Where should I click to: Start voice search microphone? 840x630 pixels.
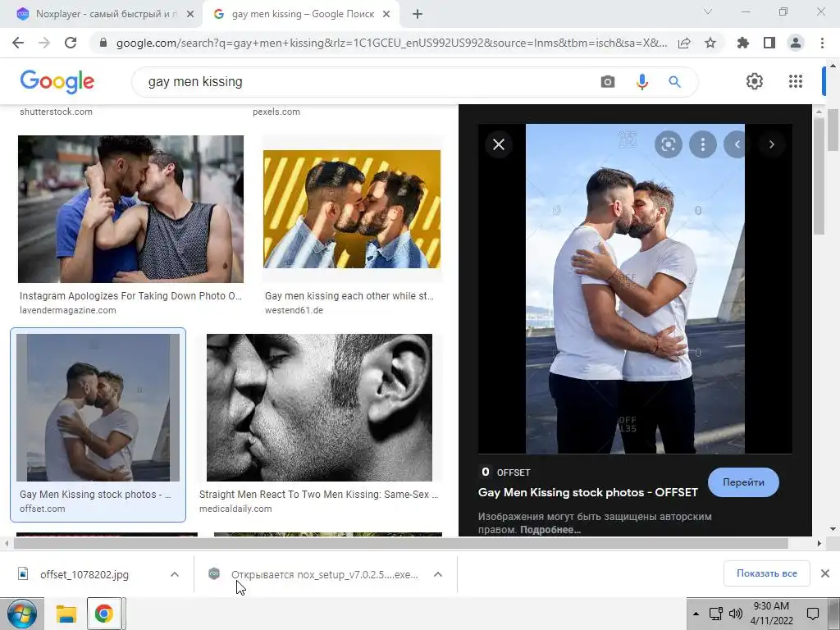coord(641,82)
